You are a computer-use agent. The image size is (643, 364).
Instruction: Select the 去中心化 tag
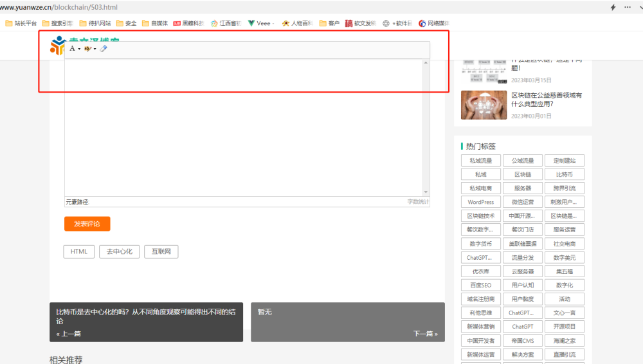click(120, 251)
